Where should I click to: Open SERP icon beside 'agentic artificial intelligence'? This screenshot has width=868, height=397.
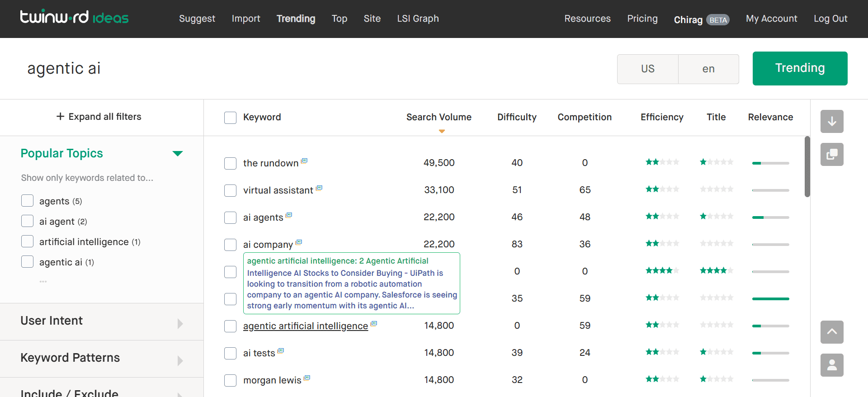[x=374, y=323]
